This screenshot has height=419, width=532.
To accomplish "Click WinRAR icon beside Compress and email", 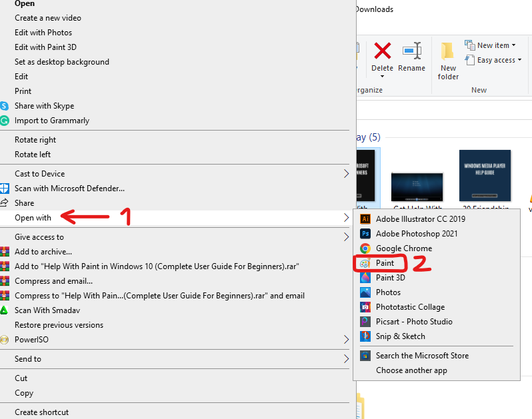I will (5, 281).
